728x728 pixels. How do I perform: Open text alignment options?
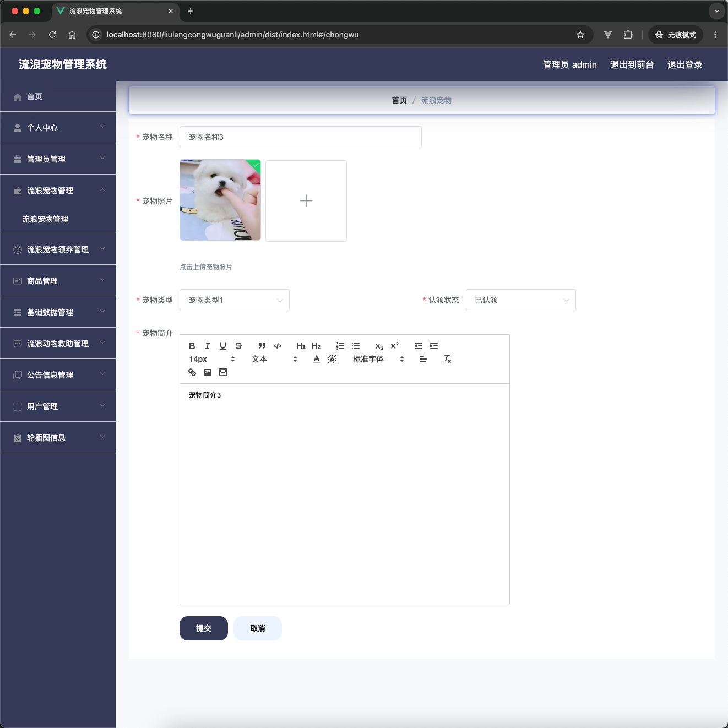coord(423,359)
